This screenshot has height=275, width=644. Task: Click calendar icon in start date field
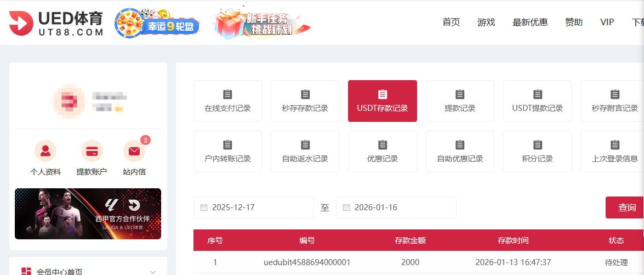tap(204, 207)
